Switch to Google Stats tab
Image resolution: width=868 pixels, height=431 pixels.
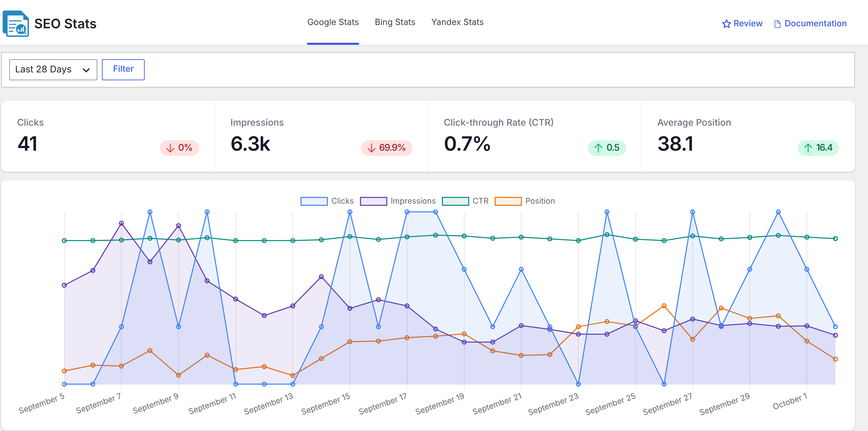333,22
